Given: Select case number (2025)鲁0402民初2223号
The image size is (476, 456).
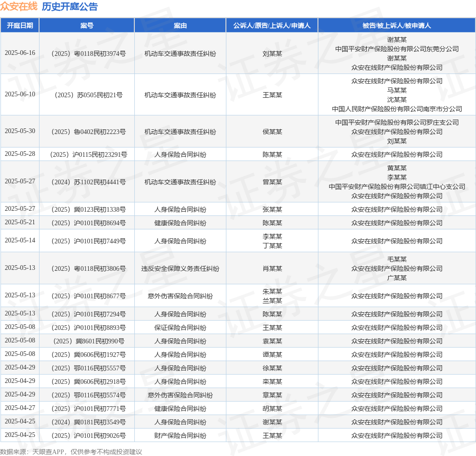Looking at the screenshot, I should tap(88, 132).
